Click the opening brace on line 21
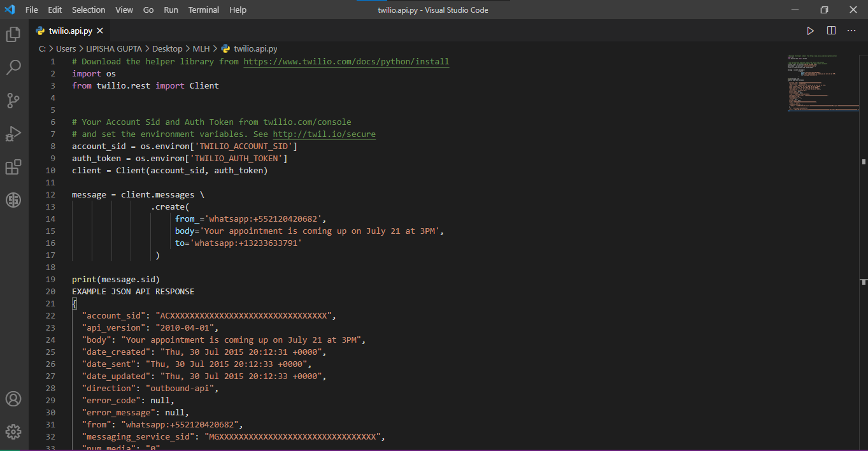 coord(75,304)
